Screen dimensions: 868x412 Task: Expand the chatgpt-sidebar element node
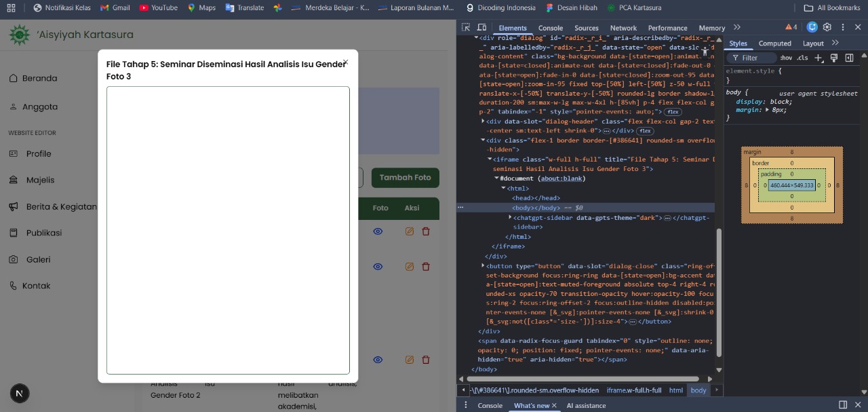point(511,218)
